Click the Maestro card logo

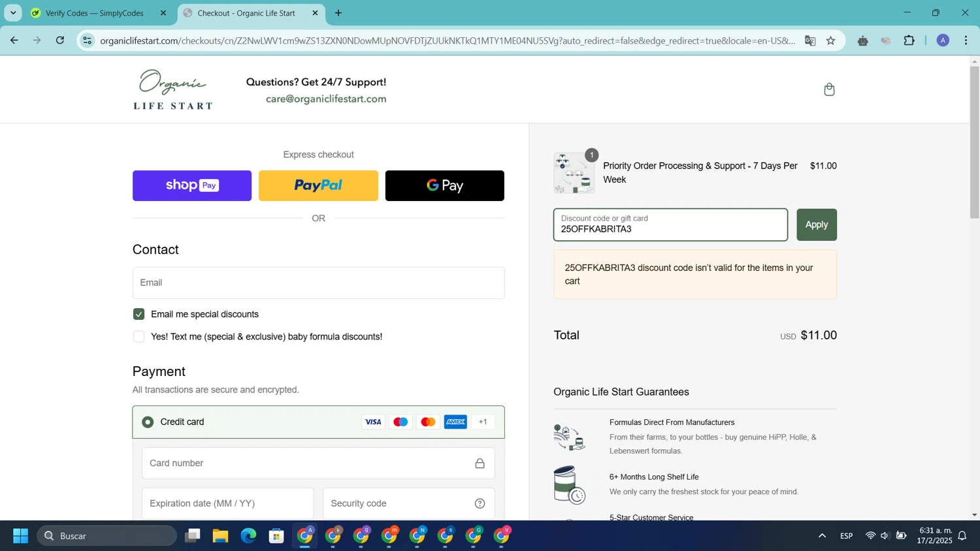point(400,422)
